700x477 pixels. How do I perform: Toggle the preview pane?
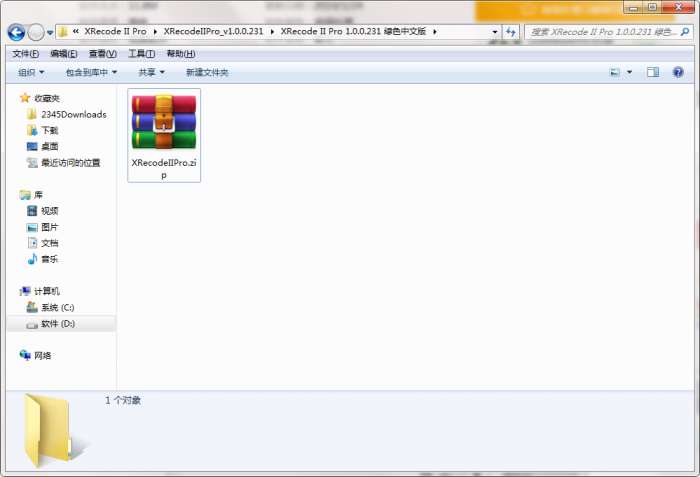pyautogui.click(x=653, y=72)
